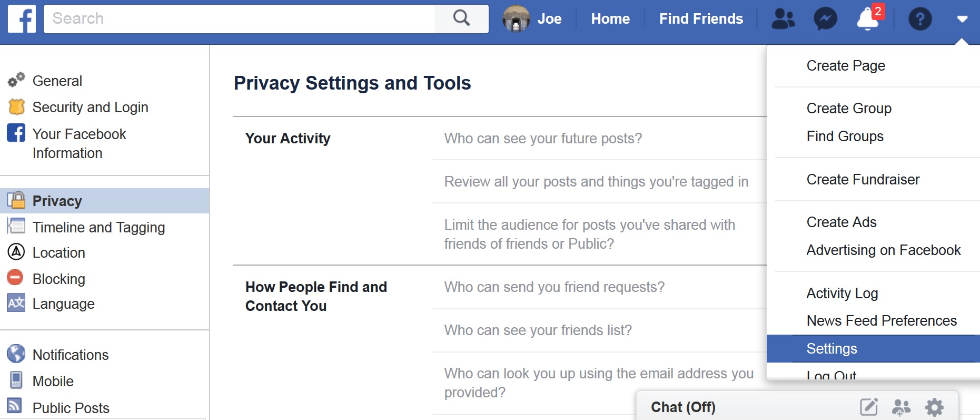
Task: Open Your Facebook Information section
Action: point(79,143)
